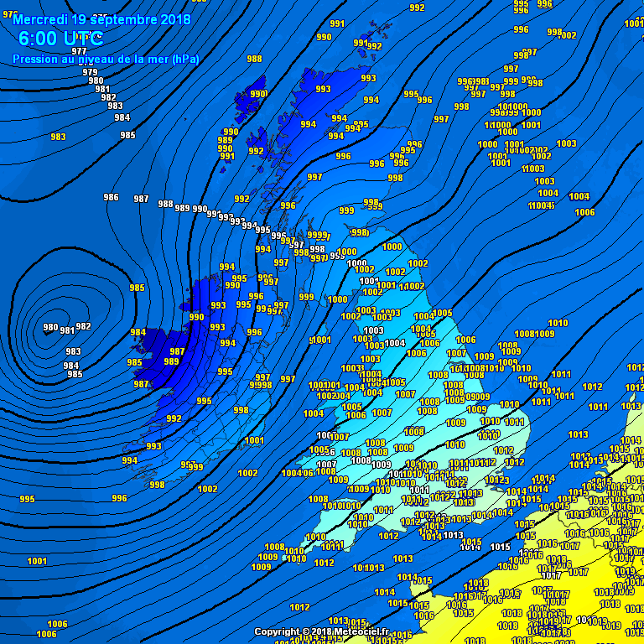Click the 1012 label in the western English Channel
The height and width of the screenshot is (644, 644).
299,607
